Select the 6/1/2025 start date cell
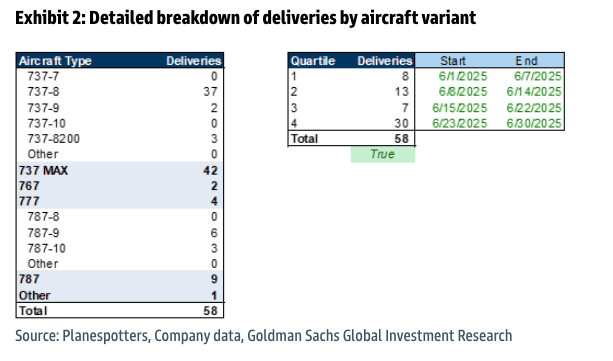Viewport: 613px width, 361px height. 463,76
